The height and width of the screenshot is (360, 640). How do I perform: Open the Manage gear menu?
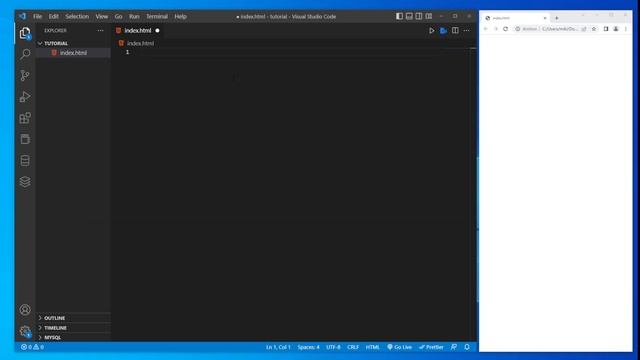[25, 331]
